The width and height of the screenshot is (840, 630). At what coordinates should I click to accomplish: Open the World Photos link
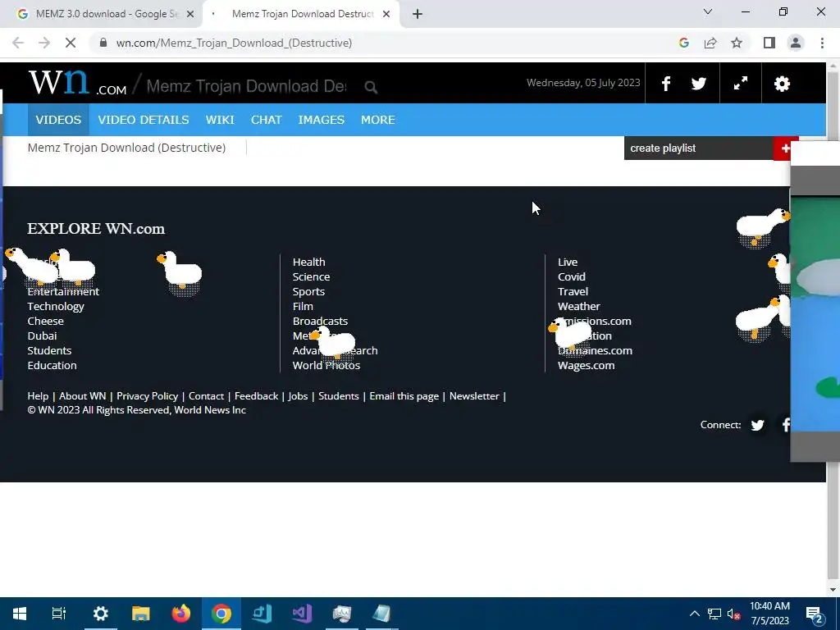point(326,365)
